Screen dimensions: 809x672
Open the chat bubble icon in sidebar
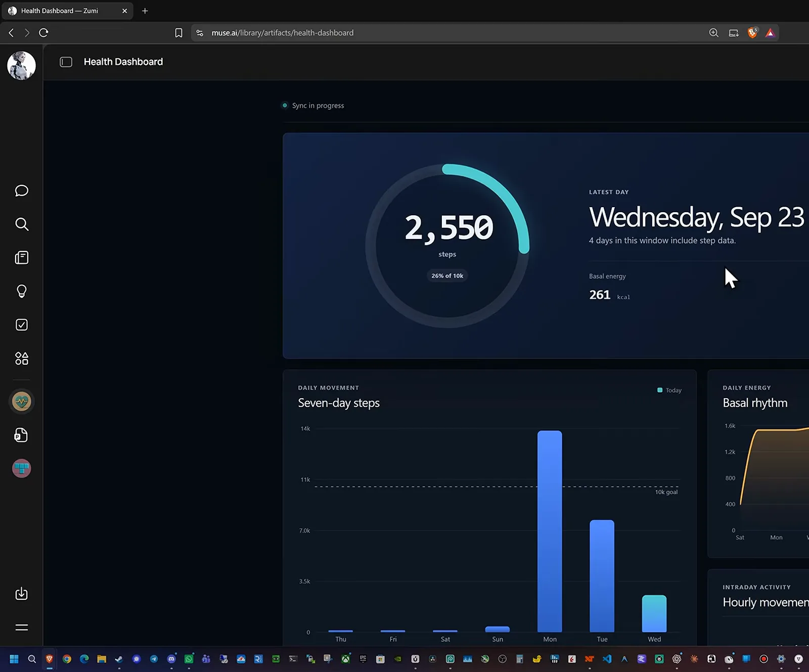click(x=22, y=190)
